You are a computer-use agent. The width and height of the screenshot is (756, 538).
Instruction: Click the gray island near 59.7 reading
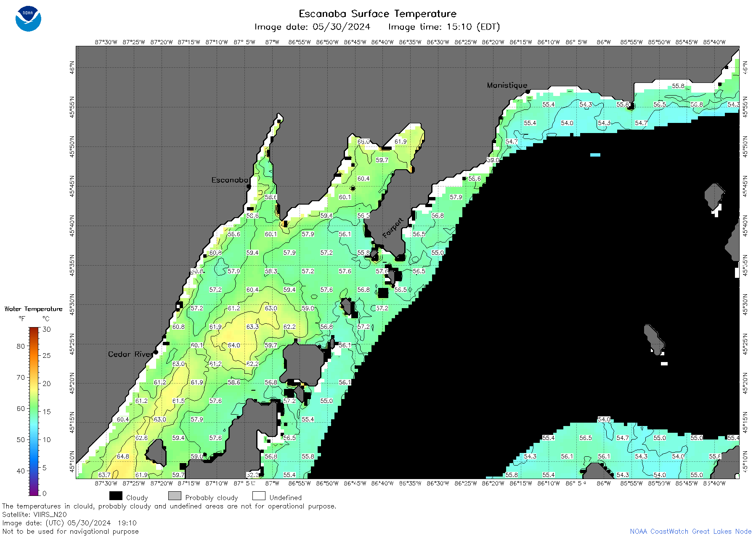point(303,364)
